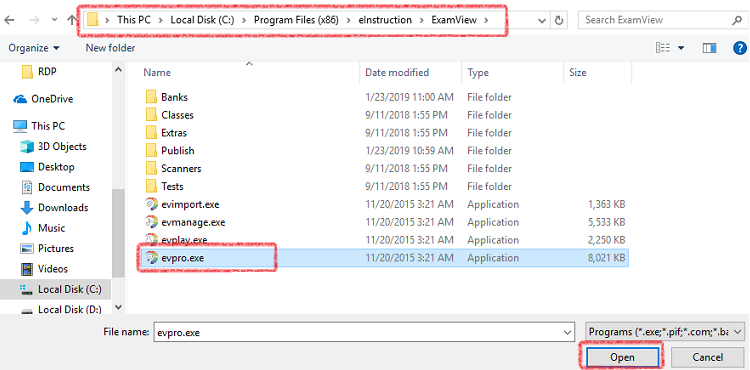Create a New folder

pyautogui.click(x=110, y=48)
